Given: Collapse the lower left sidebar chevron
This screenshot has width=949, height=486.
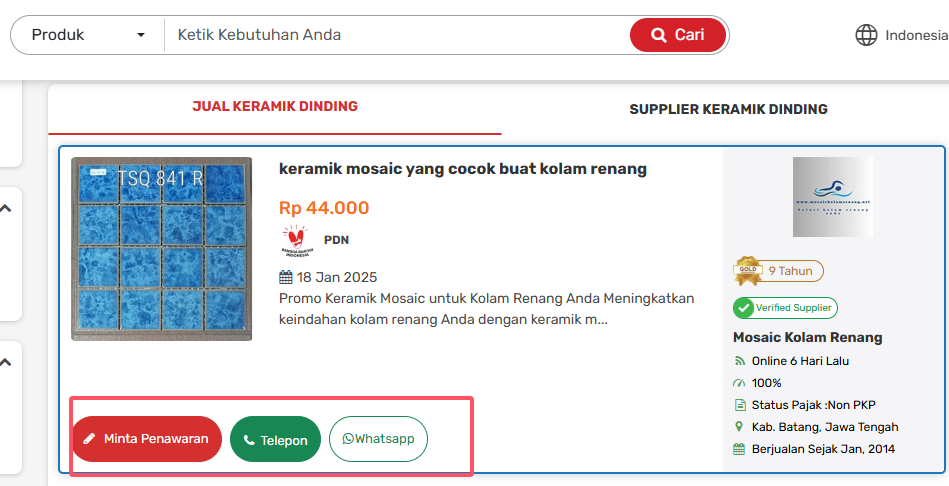Looking at the screenshot, I should [5, 362].
